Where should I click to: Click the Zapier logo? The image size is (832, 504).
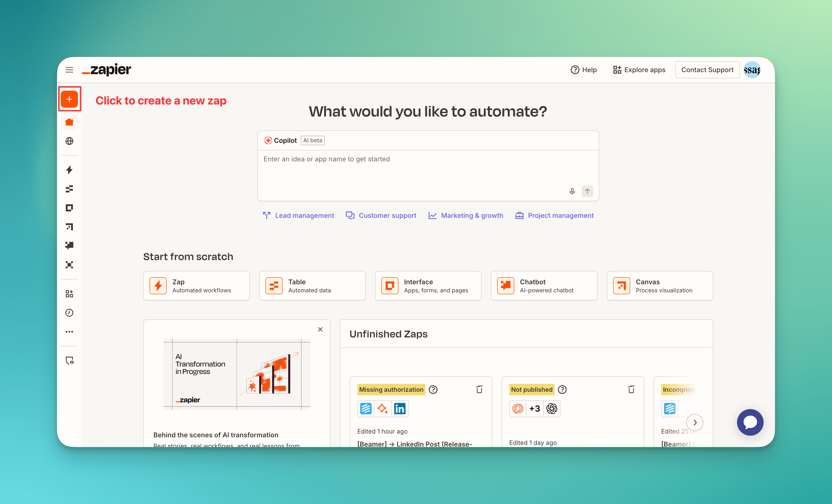[106, 70]
